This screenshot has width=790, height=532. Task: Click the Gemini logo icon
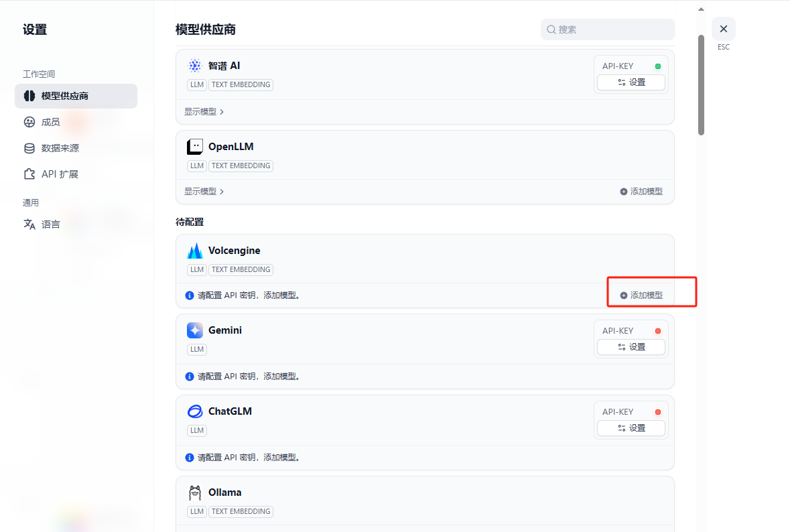click(x=195, y=330)
